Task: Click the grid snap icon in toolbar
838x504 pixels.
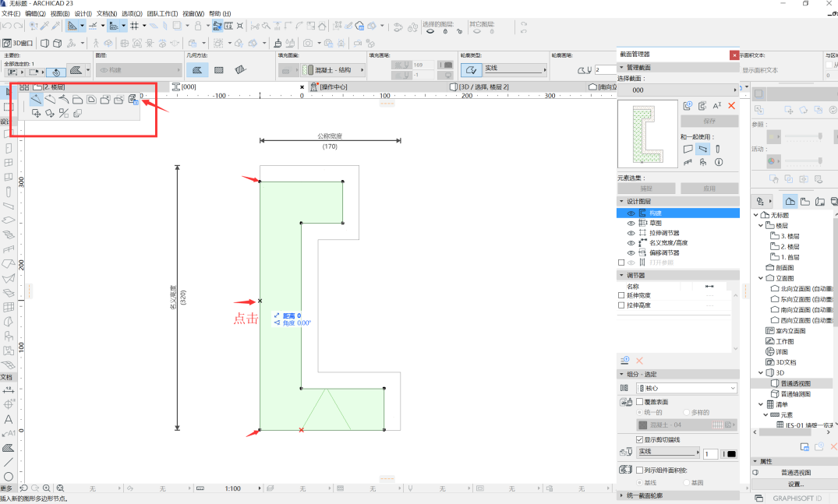Action: 135,26
